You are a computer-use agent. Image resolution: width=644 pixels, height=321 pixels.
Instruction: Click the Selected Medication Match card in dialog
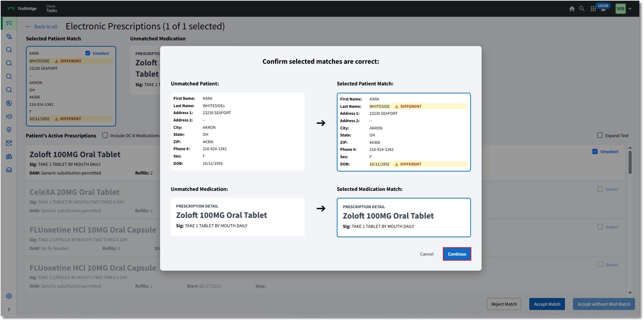pos(404,218)
